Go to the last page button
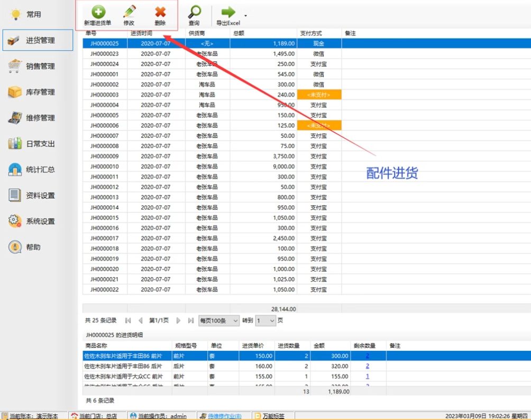 (x=191, y=321)
